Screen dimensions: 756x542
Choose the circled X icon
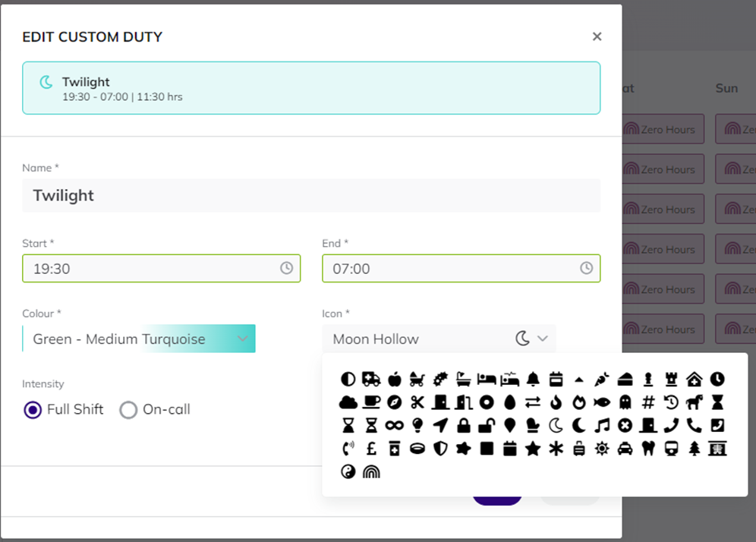point(625,425)
